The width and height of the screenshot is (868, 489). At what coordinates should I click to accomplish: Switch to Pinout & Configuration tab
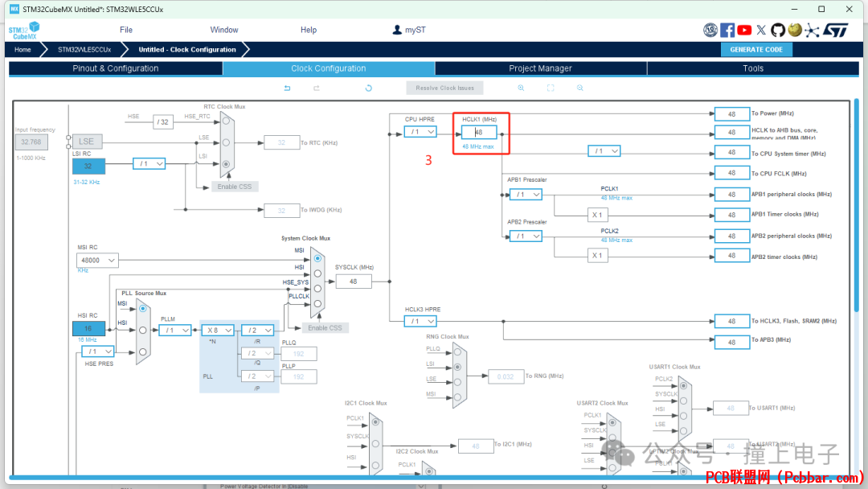pos(116,68)
